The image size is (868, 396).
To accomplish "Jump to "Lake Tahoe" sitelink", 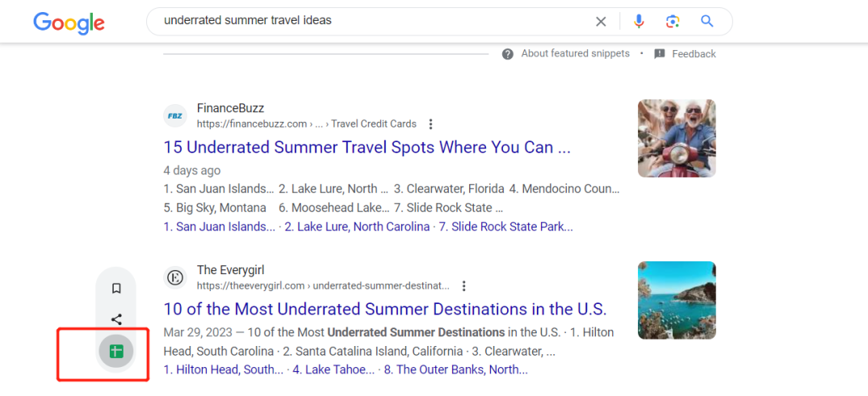I will tap(333, 369).
